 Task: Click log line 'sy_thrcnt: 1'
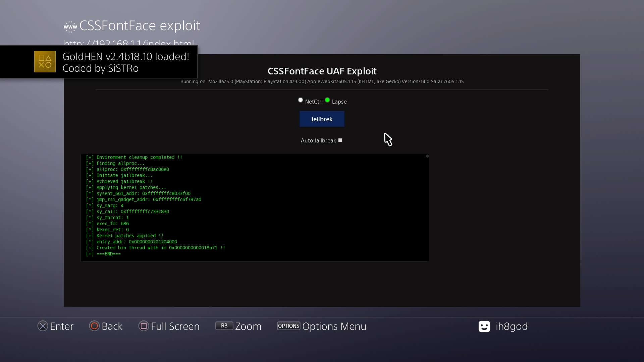click(x=107, y=218)
